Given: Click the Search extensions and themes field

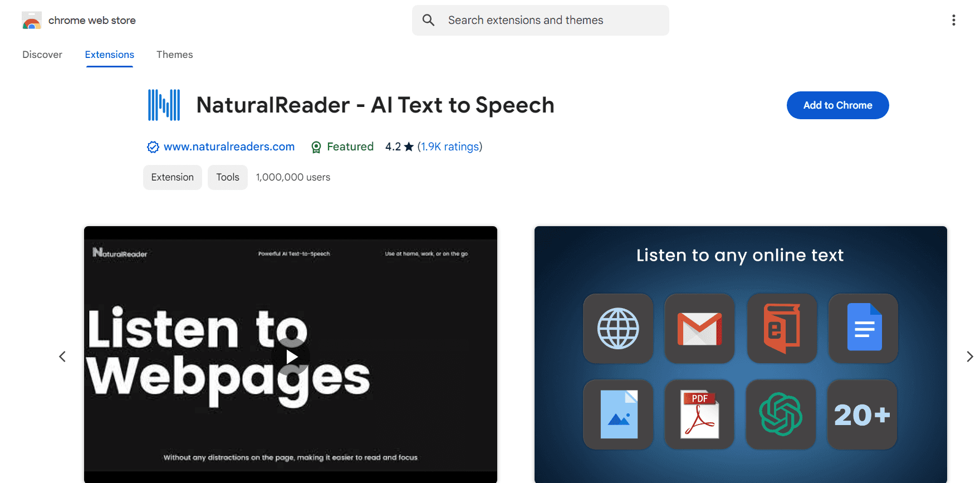Looking at the screenshot, I should 541,21.
